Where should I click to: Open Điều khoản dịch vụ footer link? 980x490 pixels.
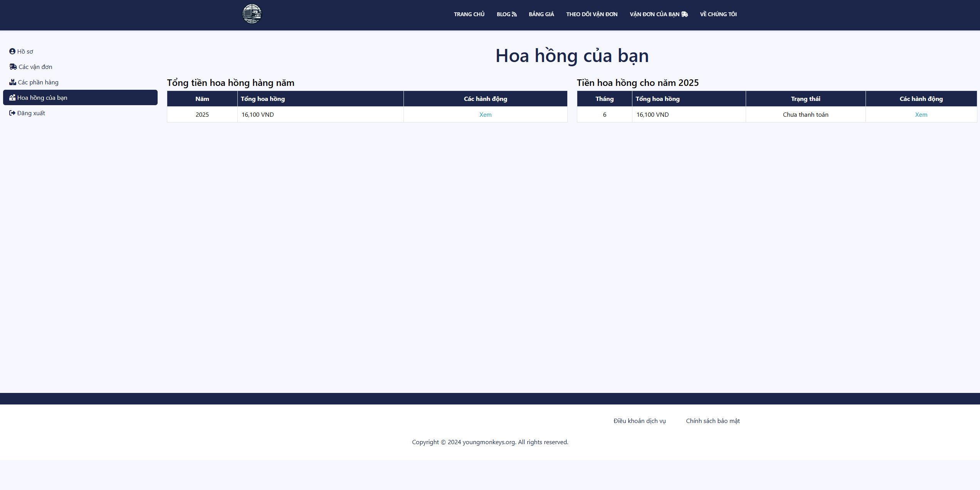(x=639, y=421)
